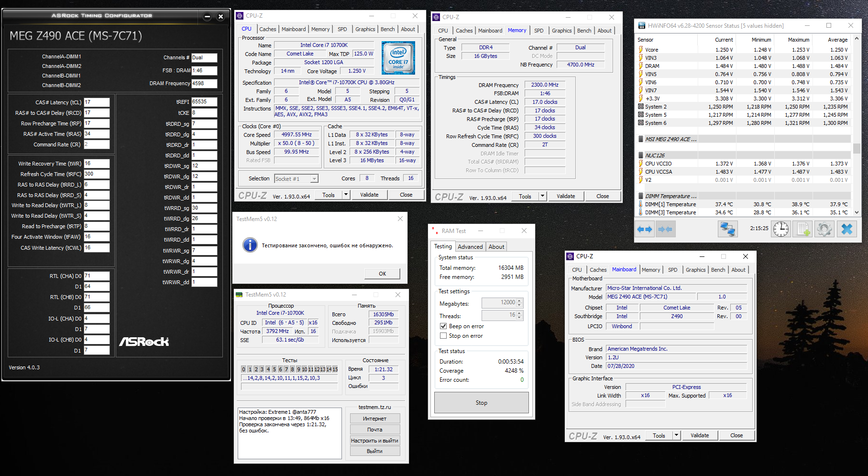Reset HWiNFO sensor clock icon
This screenshot has width=868, height=476.
pyautogui.click(x=781, y=229)
